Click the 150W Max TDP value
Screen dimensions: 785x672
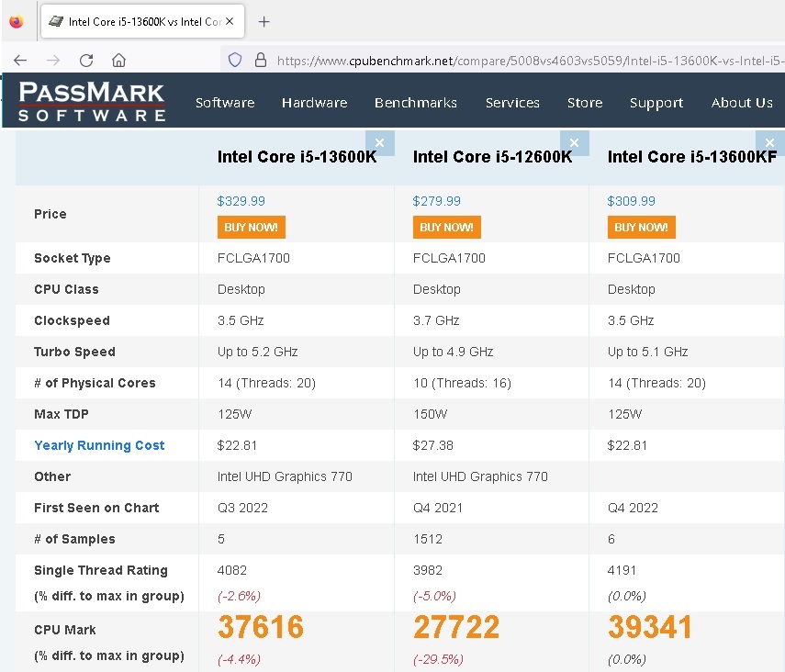click(x=430, y=414)
